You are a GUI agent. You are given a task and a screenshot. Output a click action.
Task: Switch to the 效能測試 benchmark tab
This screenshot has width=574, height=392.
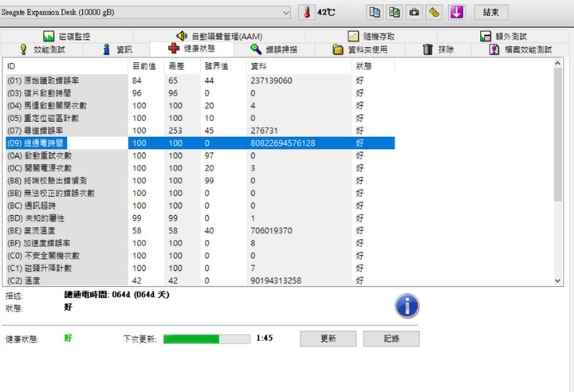click(42, 49)
